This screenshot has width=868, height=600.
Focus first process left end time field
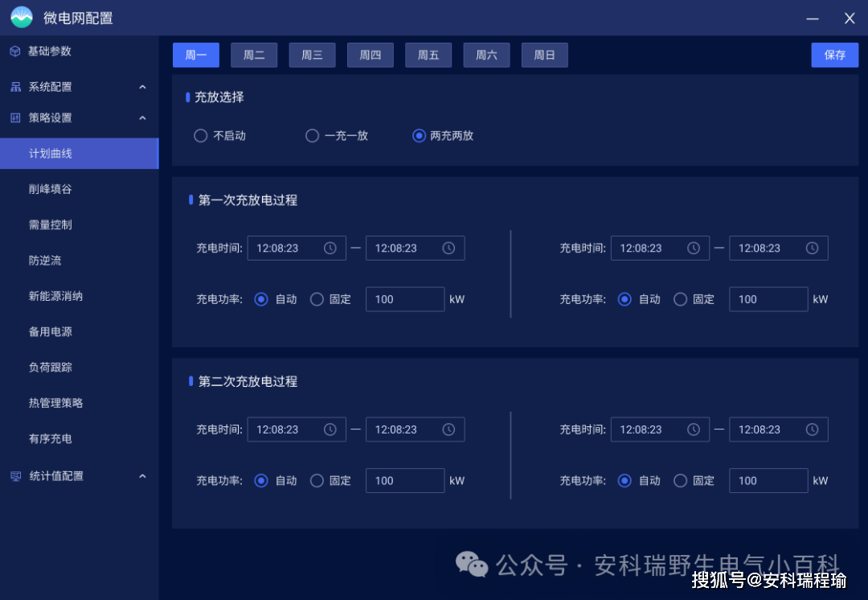pos(416,249)
